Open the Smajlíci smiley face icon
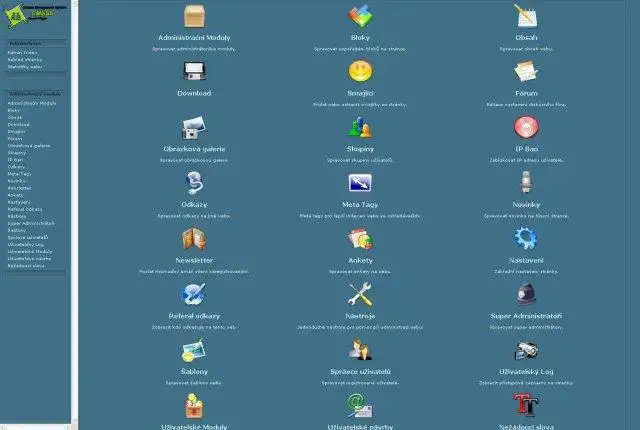Screen dimensions: 640x430 coord(360,71)
